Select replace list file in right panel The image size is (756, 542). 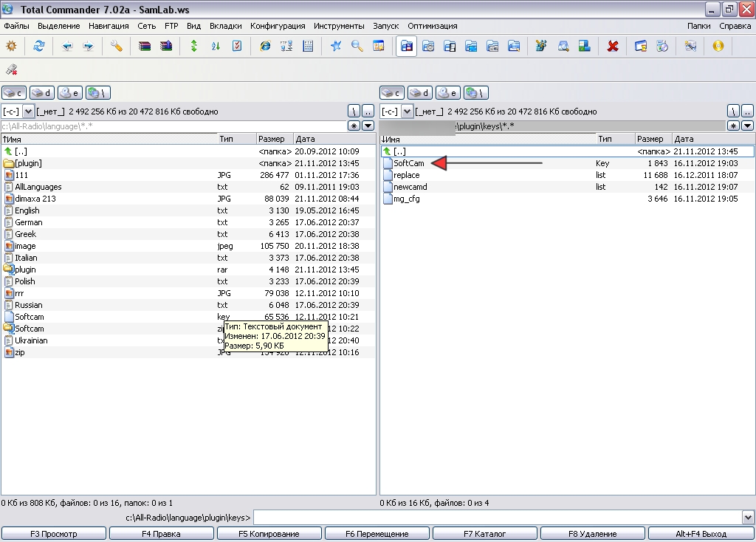pos(567,175)
